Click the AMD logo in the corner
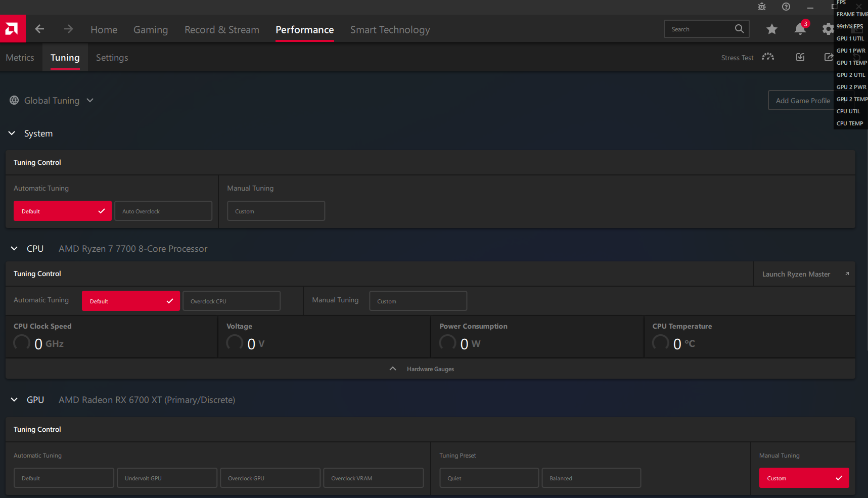Image resolution: width=868 pixels, height=498 pixels. click(13, 29)
